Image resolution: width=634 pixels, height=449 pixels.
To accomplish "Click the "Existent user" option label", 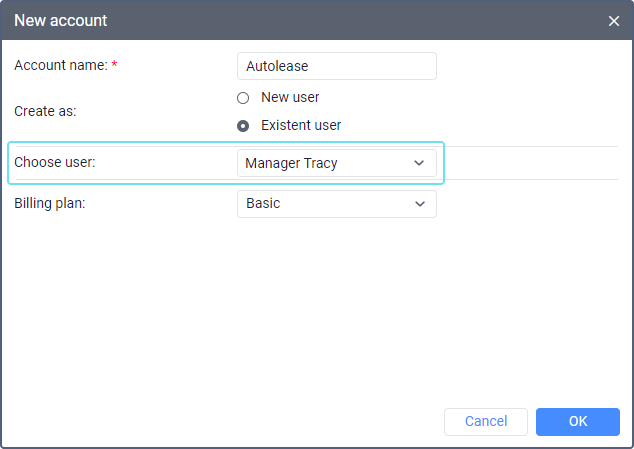I will point(301,126).
